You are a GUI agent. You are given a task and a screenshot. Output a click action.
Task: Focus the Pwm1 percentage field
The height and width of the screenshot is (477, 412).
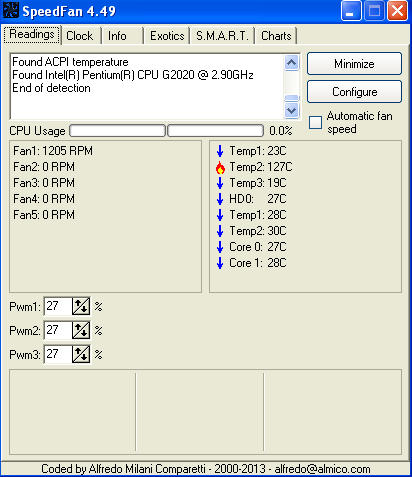58,306
